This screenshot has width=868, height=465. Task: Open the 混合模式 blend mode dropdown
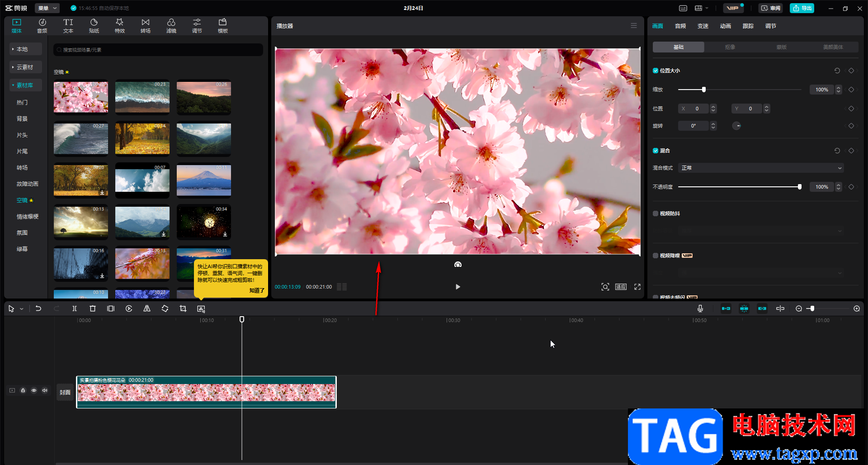(761, 168)
